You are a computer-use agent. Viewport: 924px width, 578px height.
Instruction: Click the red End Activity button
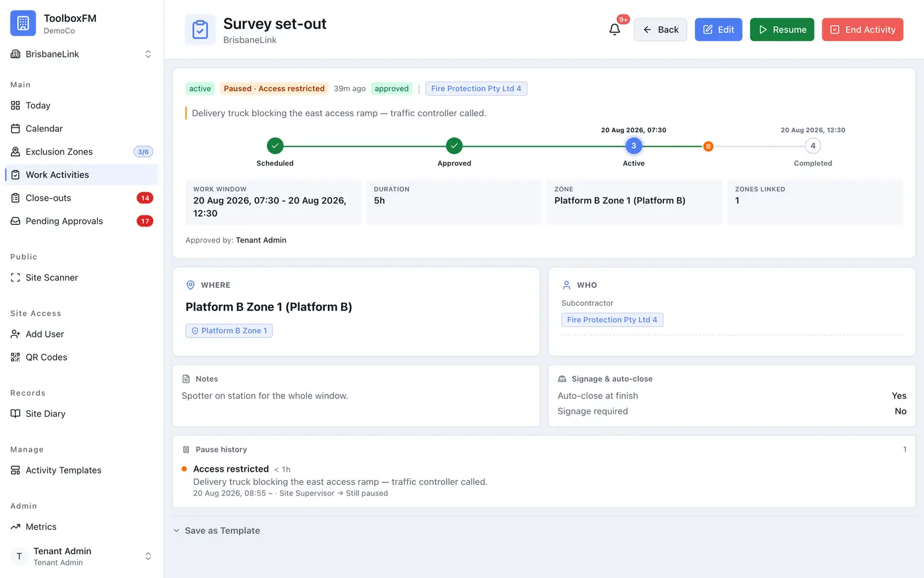(863, 30)
